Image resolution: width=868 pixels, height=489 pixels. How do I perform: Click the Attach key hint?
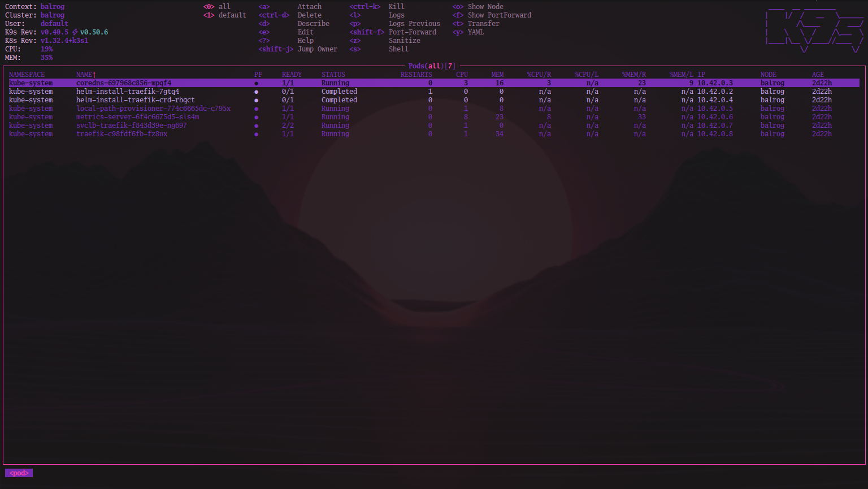pyautogui.click(x=290, y=7)
